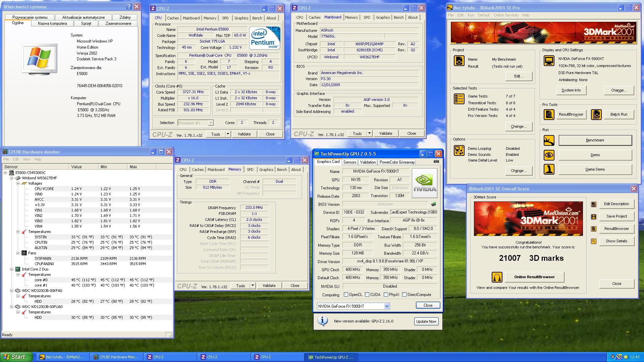Switch to Sensors tab in GPU-Z

pyautogui.click(x=350, y=162)
